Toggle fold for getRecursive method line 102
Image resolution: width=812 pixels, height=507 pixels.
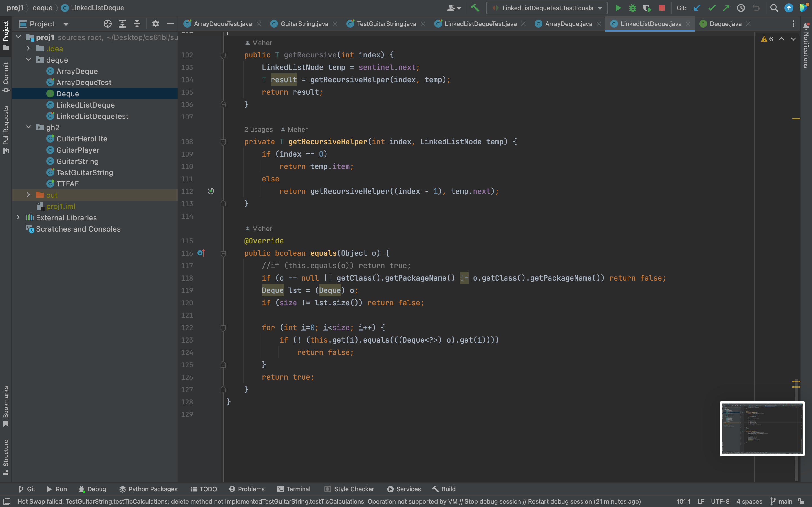coord(223,55)
